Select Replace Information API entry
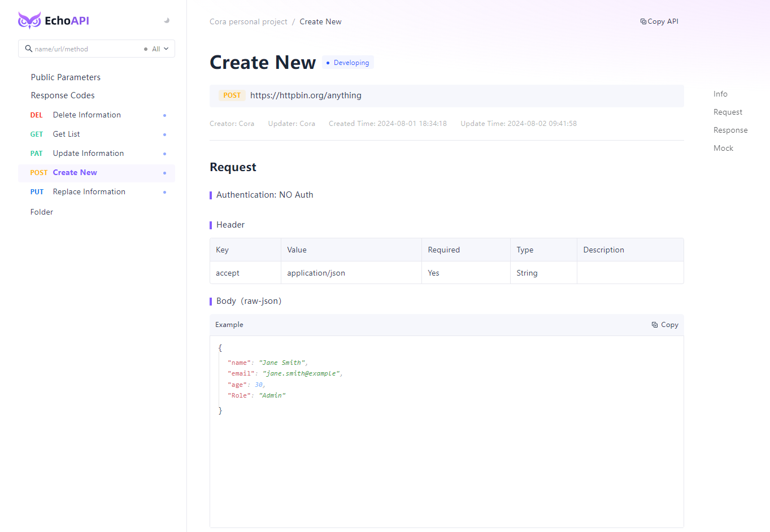This screenshot has height=532, width=770. (97, 192)
